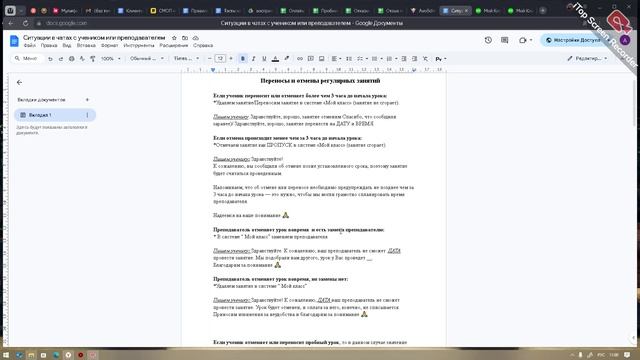This screenshot has width=640, height=360.
Task: Open the font family dropdown
Action: click(186, 59)
